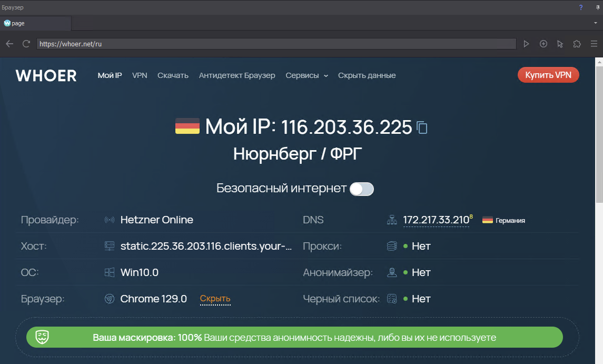Copy IP address with the copy icon

pyautogui.click(x=422, y=127)
